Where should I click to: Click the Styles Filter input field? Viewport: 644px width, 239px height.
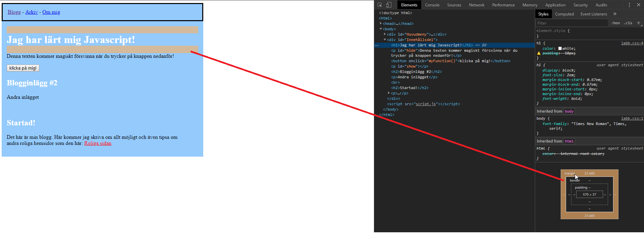click(571, 23)
